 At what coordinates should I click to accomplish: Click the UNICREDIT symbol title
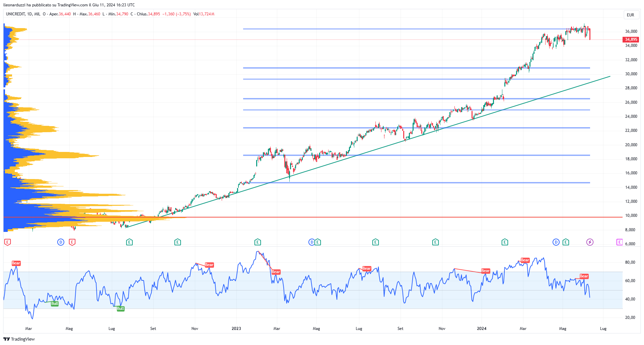click(x=15, y=14)
